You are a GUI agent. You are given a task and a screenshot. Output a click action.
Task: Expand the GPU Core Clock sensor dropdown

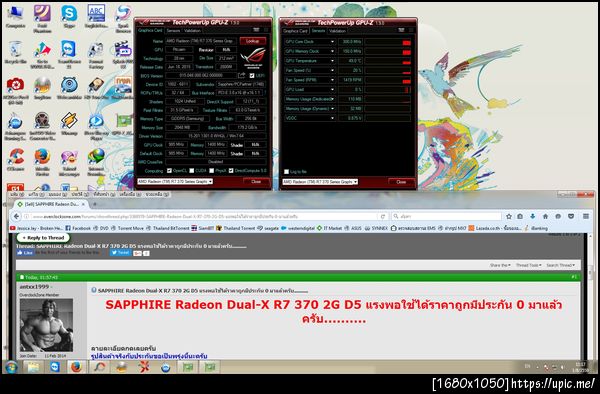pyautogui.click(x=332, y=42)
